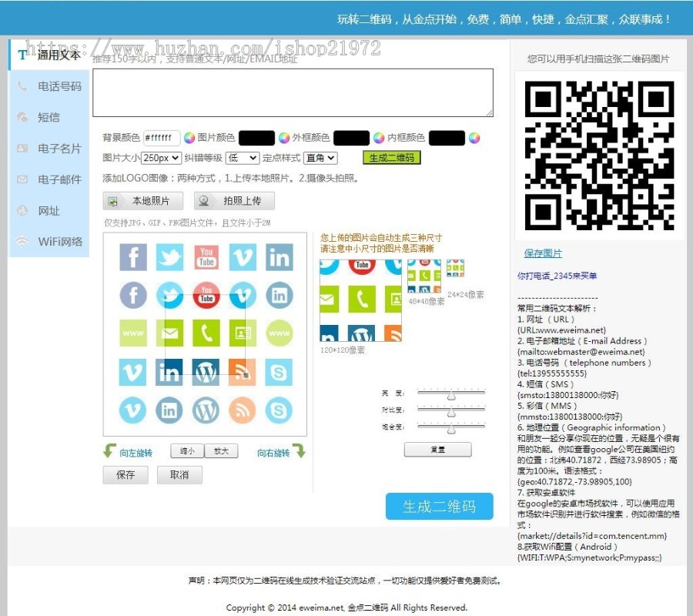The width and height of the screenshot is (693, 616).
Task: Click the 向右旋转 green arrow icon
Action: click(x=300, y=450)
